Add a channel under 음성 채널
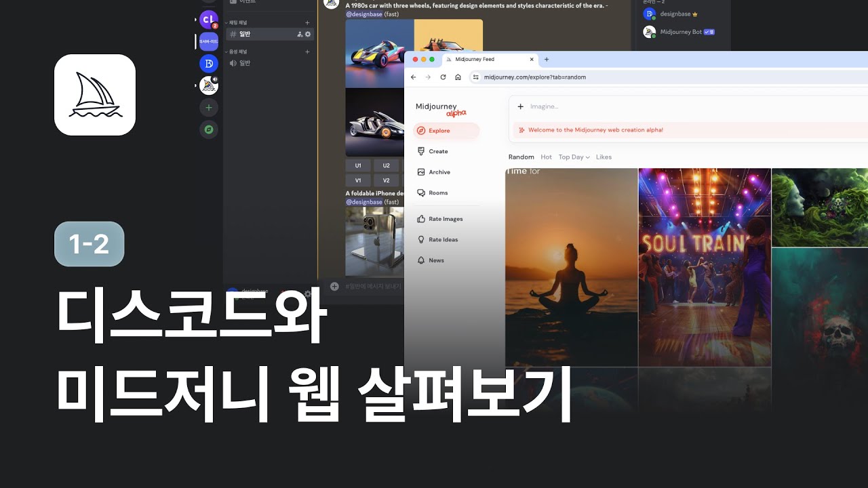The image size is (868, 488). coord(307,52)
